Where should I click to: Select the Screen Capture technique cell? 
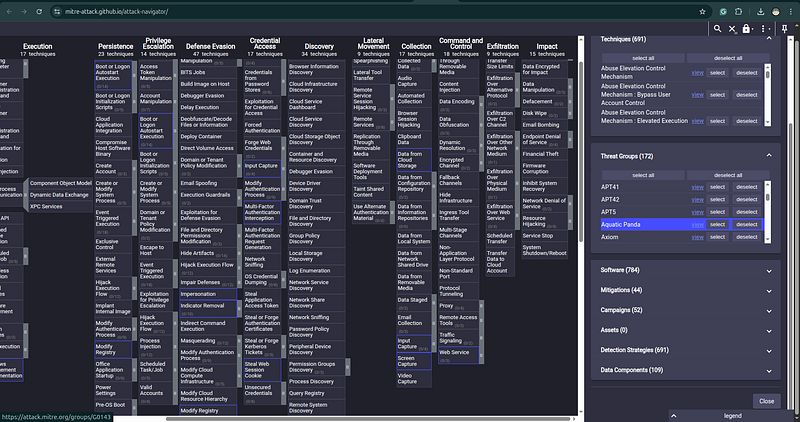pyautogui.click(x=414, y=361)
